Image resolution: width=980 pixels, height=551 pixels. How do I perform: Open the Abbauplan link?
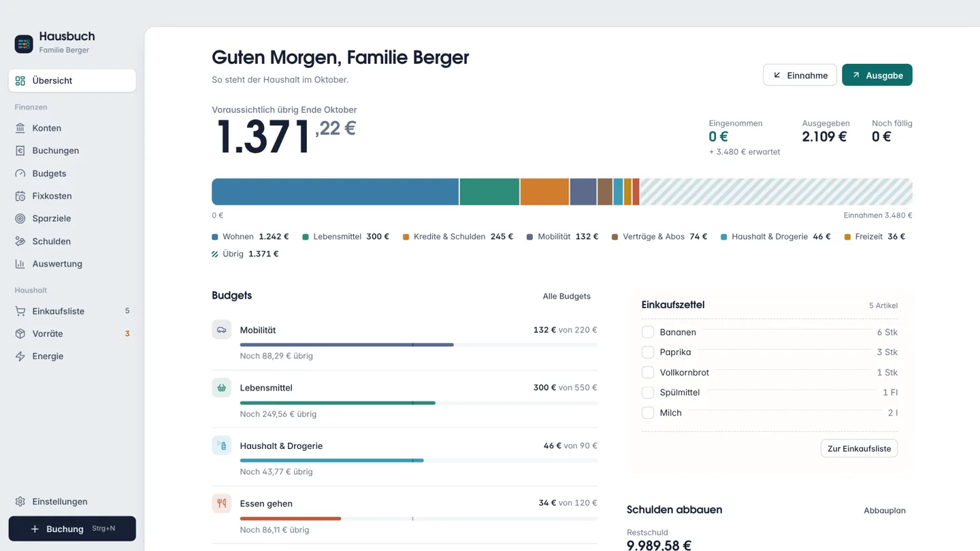(885, 510)
